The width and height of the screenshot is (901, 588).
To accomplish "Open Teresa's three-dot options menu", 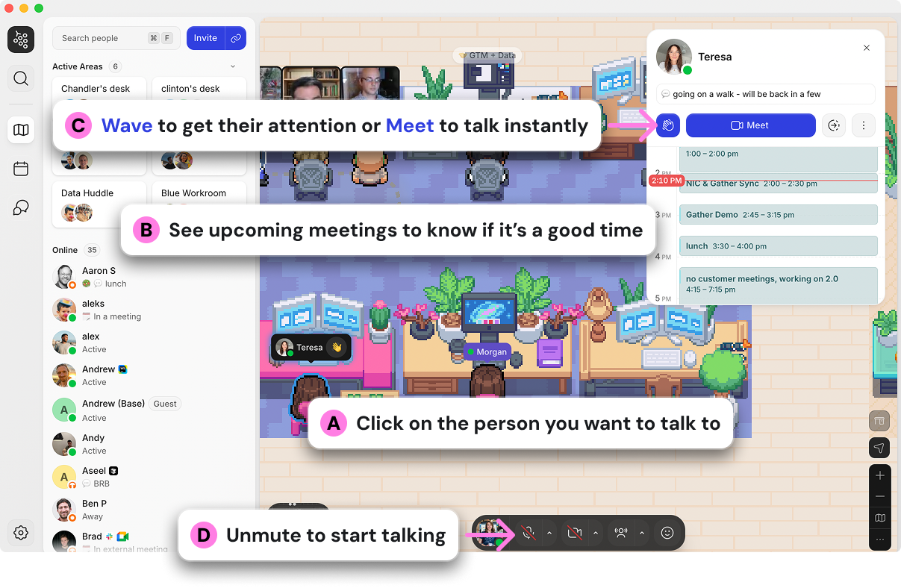I will pos(864,125).
